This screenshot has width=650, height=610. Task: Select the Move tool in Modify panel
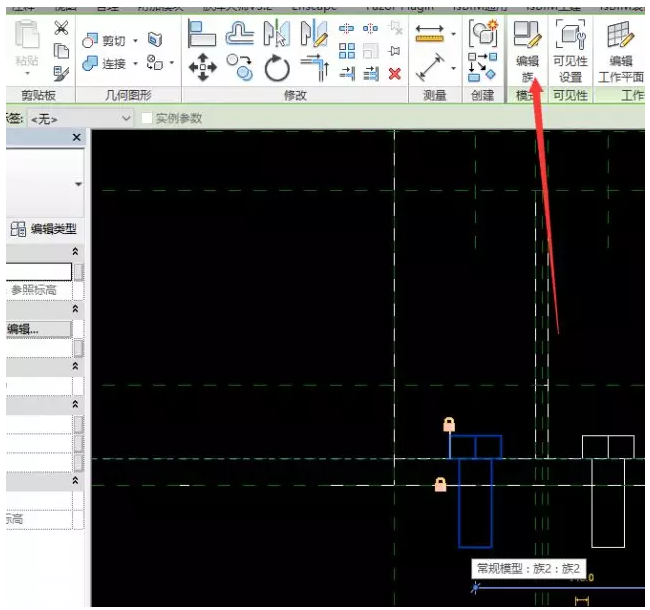[204, 68]
